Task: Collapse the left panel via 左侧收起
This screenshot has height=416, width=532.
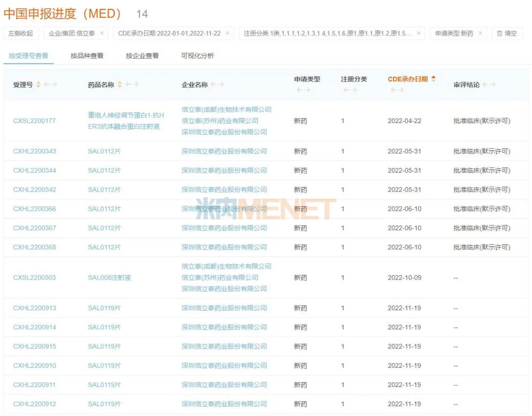Action: point(21,33)
